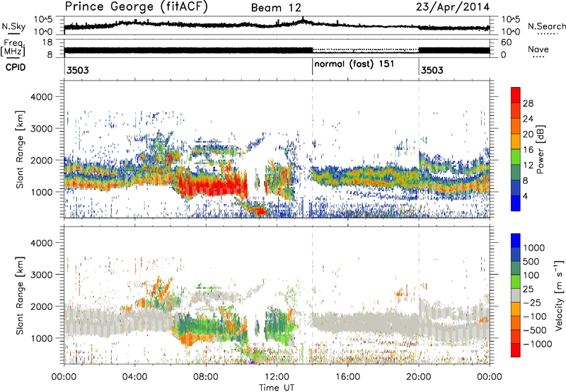Click the '04:00' time axis label

(x=135, y=376)
